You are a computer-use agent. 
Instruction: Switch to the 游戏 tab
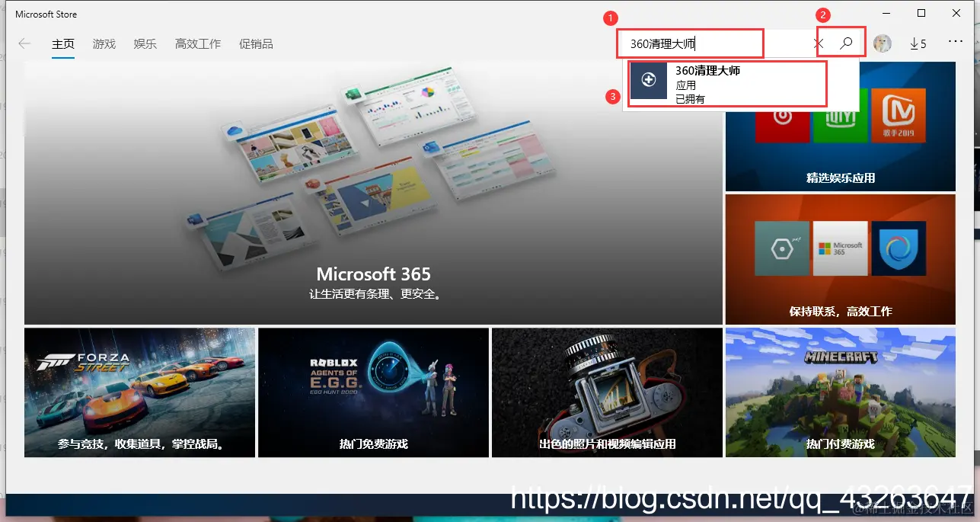click(x=104, y=44)
